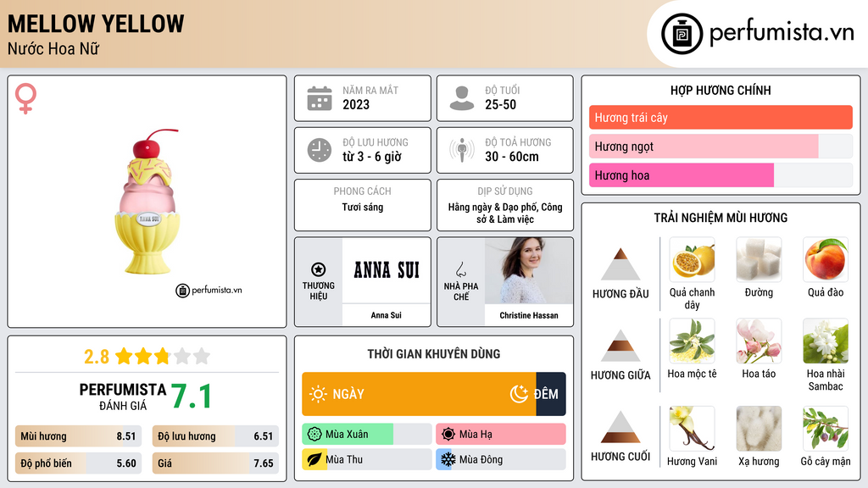This screenshot has width=868, height=488.
Task: Click the Anna Sui brand name caption
Action: [387, 315]
